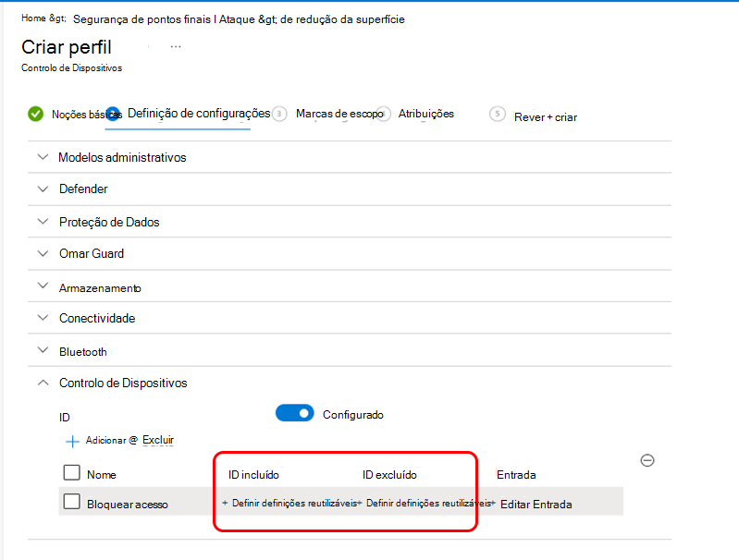This screenshot has width=739, height=560.
Task: Open the ellipsis menu next to Criar perfil
Action: coord(176,46)
